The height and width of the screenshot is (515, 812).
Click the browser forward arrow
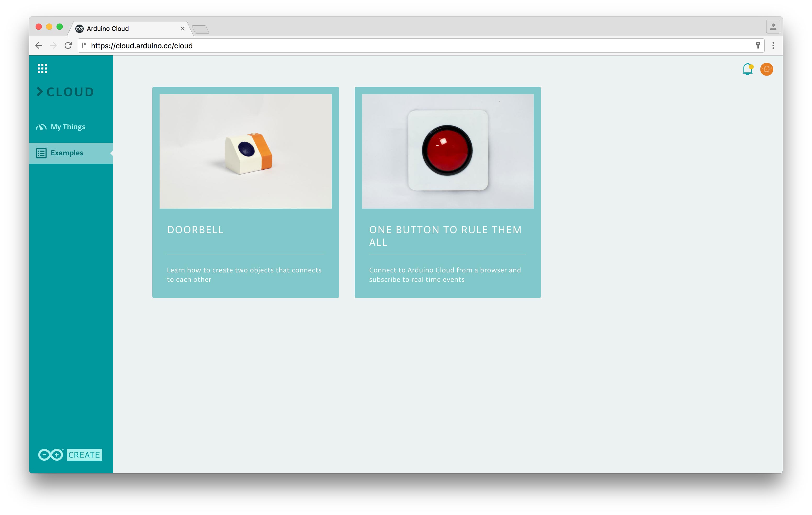click(53, 45)
